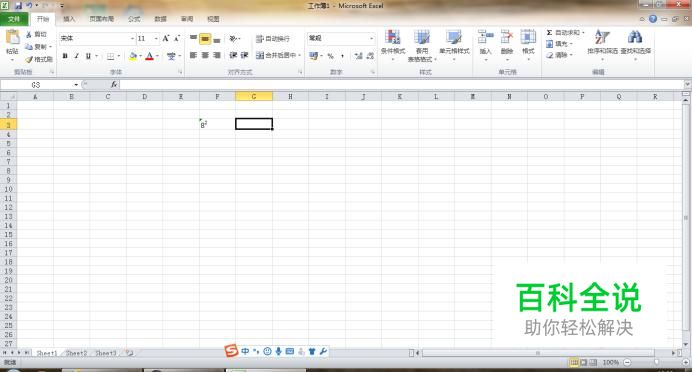Click the red font color button
Viewport: 692px width, 372px height.
pos(150,56)
